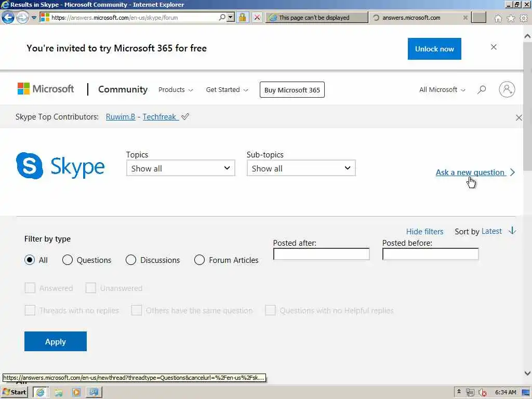
Task: Dismiss the Microsoft 365 invitation banner
Action: pos(494,47)
